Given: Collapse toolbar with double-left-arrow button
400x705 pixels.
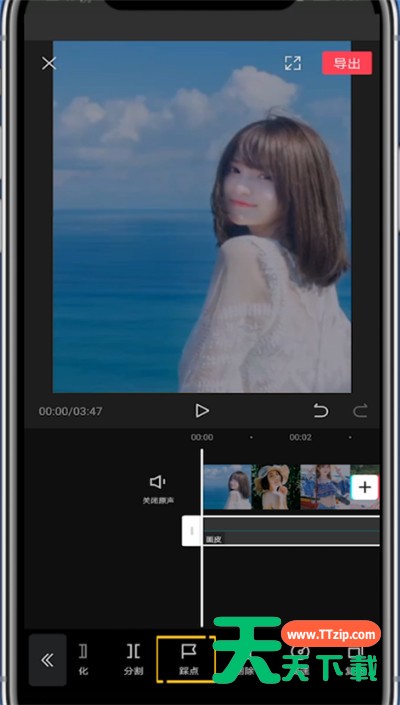Looking at the screenshot, I should (x=48, y=660).
